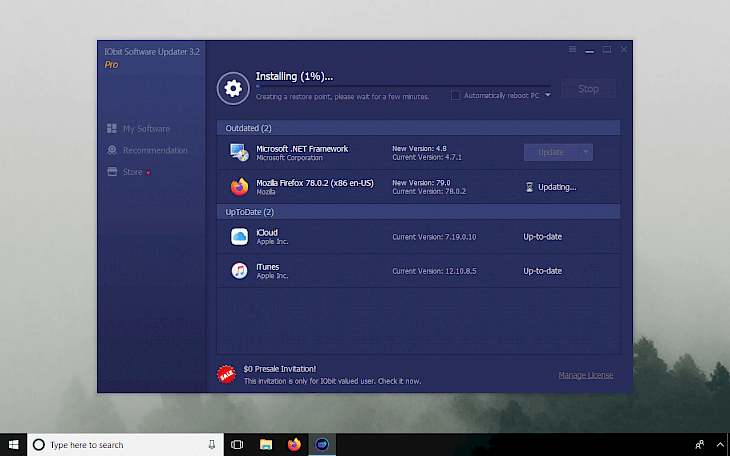Open the $0 Presale Invitation offer
This screenshot has height=456, width=730.
tap(280, 369)
